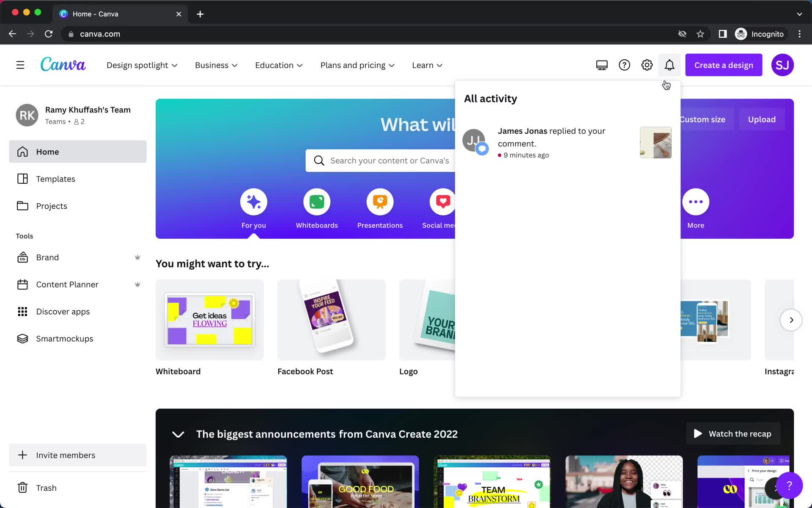Select the Presentations category icon
The height and width of the screenshot is (508, 812).
tap(380, 202)
